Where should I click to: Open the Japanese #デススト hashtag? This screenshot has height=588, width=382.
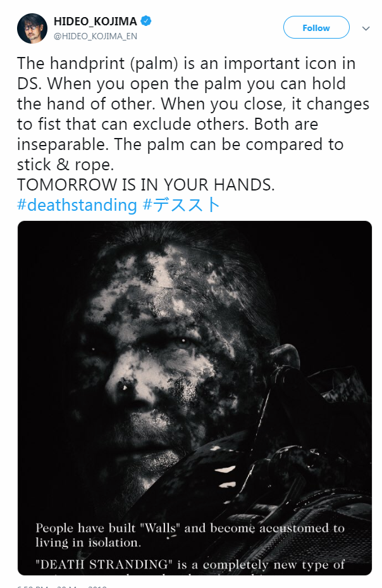point(182,204)
